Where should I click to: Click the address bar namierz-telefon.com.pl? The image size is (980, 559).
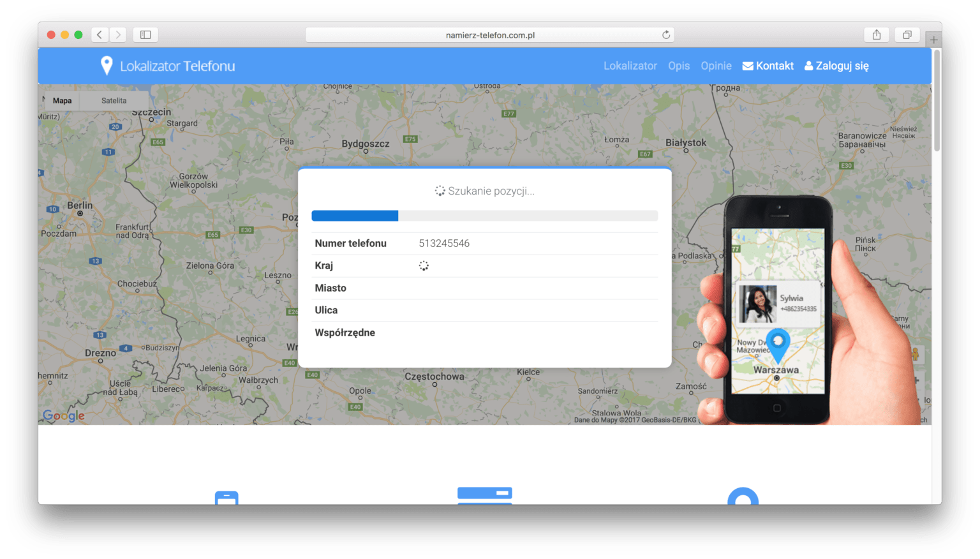pos(490,34)
